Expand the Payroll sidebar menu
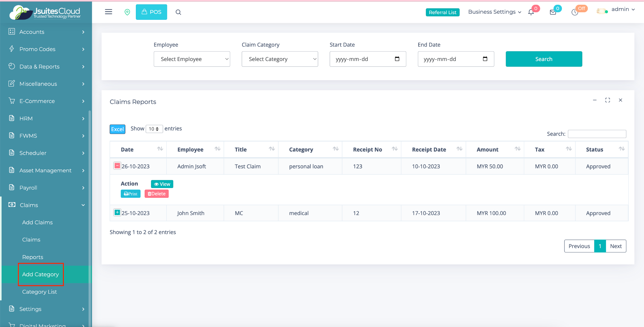Screen dimensions: 644x327 pyautogui.click(x=46, y=188)
